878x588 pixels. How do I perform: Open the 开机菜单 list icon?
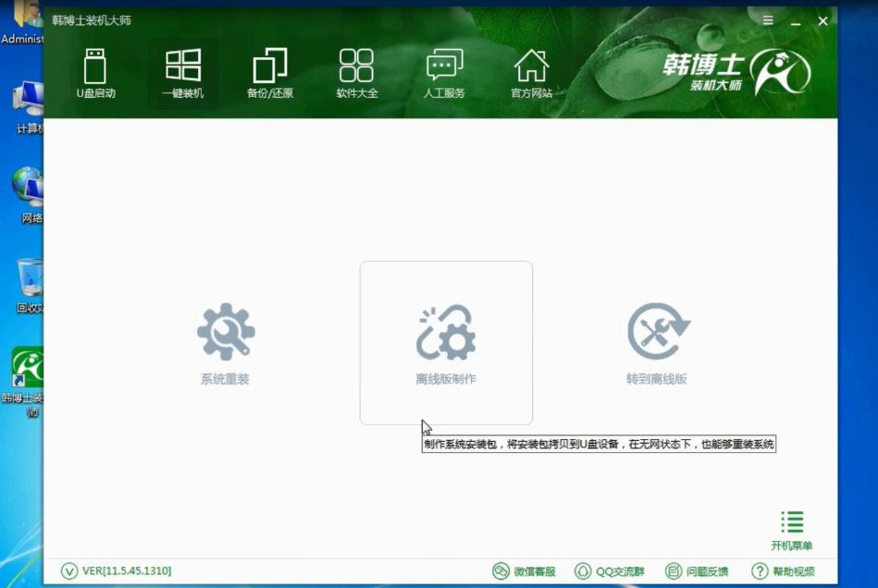[x=791, y=530]
